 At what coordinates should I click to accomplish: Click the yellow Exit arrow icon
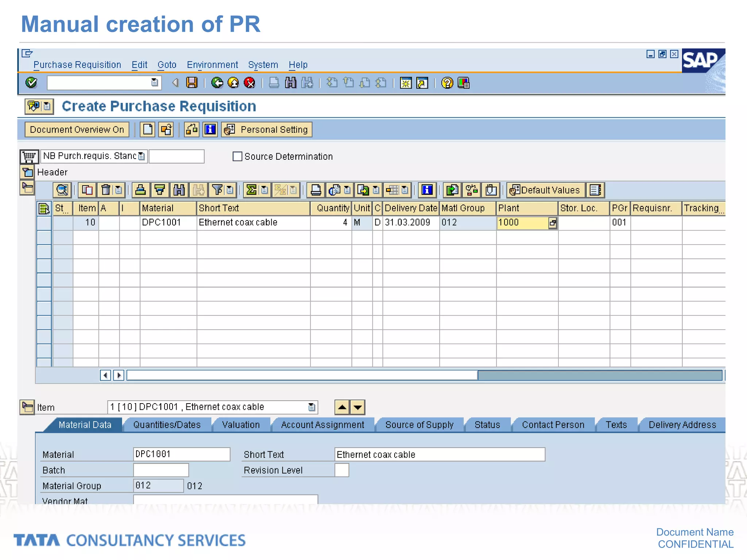233,83
